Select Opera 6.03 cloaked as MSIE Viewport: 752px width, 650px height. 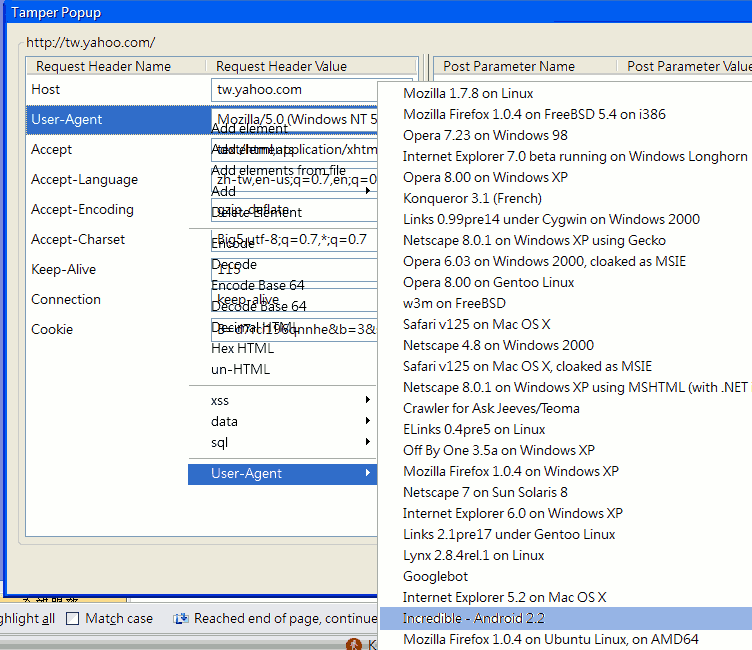544,261
